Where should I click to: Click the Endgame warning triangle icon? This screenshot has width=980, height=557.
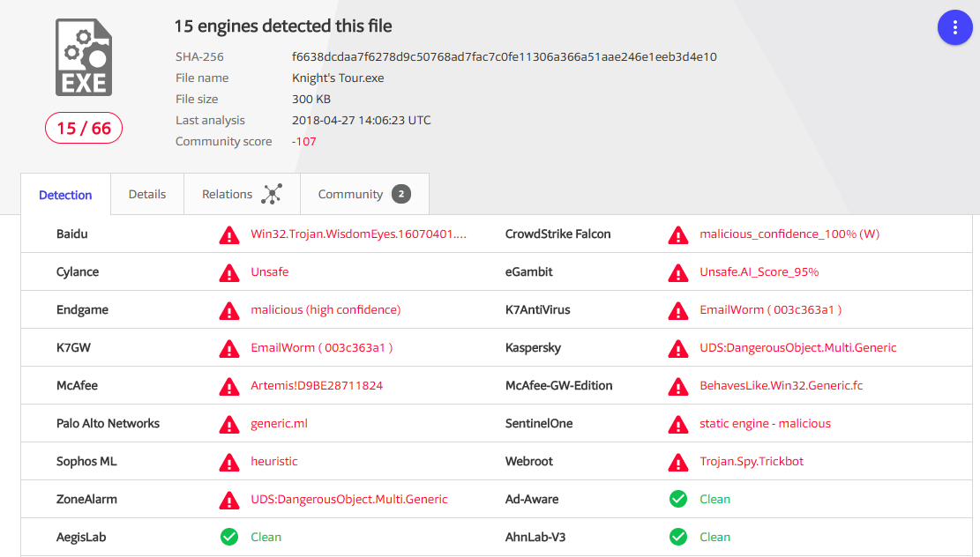click(x=229, y=311)
